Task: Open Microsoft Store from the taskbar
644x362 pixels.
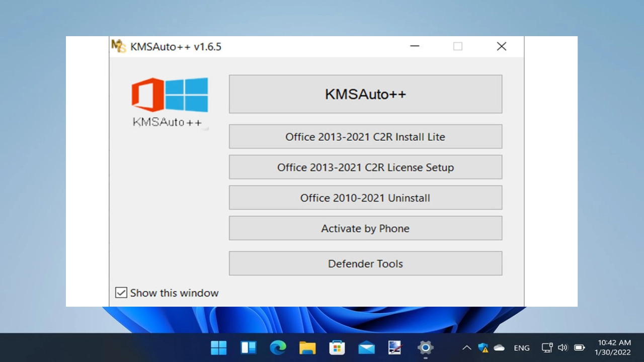Action: [x=337, y=347]
